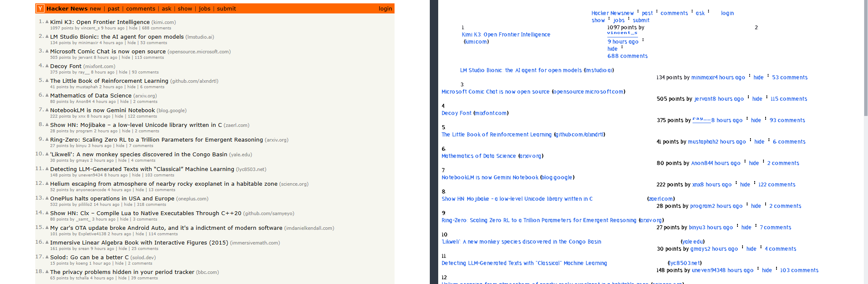Upvote the Kimi K3 story
Viewport: 868px width, 284px height.
[x=47, y=21]
